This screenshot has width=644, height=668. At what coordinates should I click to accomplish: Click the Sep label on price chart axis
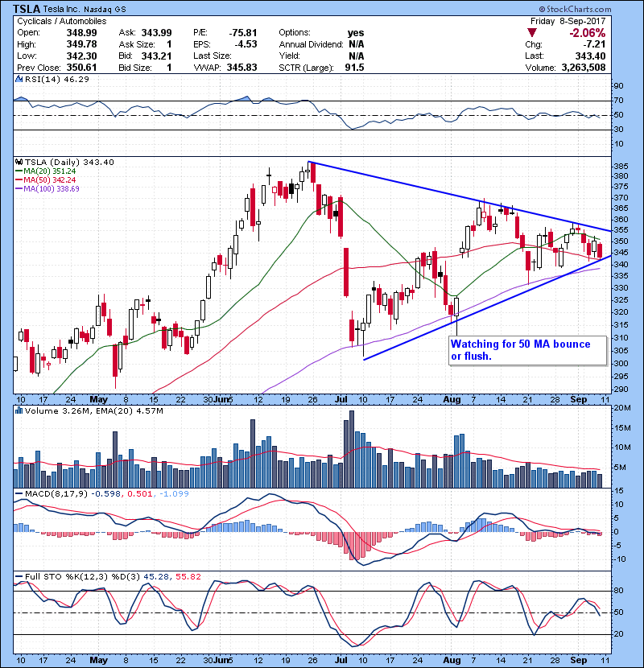click(579, 400)
